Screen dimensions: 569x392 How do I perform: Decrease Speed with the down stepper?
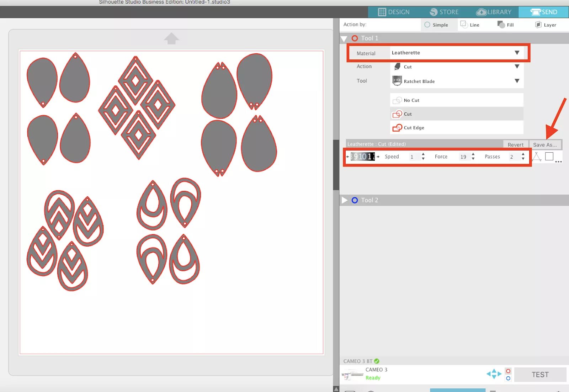coord(423,159)
